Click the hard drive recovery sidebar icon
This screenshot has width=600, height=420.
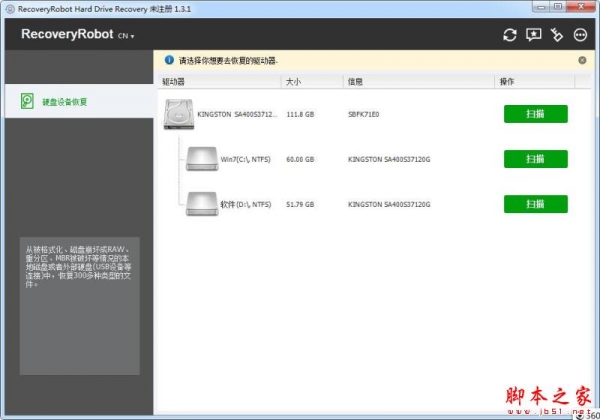27,101
